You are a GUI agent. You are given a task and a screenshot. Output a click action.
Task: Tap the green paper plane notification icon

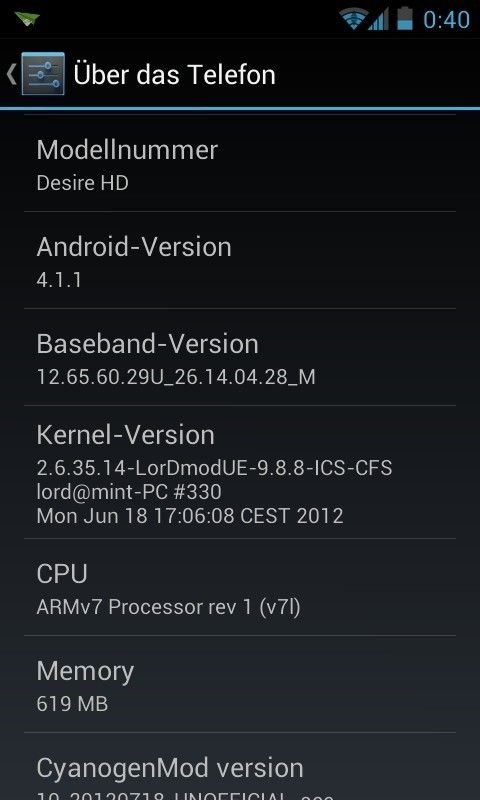(x=27, y=19)
